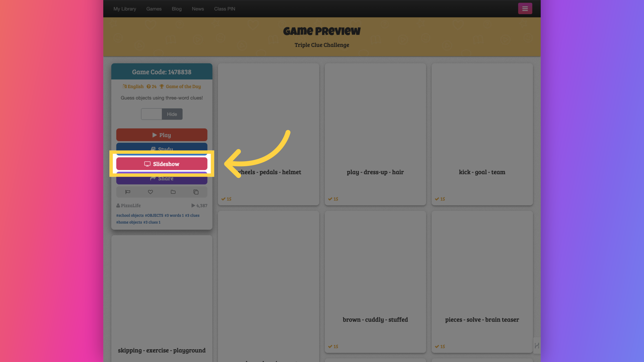Click the heart/favorite icon
The width and height of the screenshot is (644, 362).
click(x=150, y=192)
